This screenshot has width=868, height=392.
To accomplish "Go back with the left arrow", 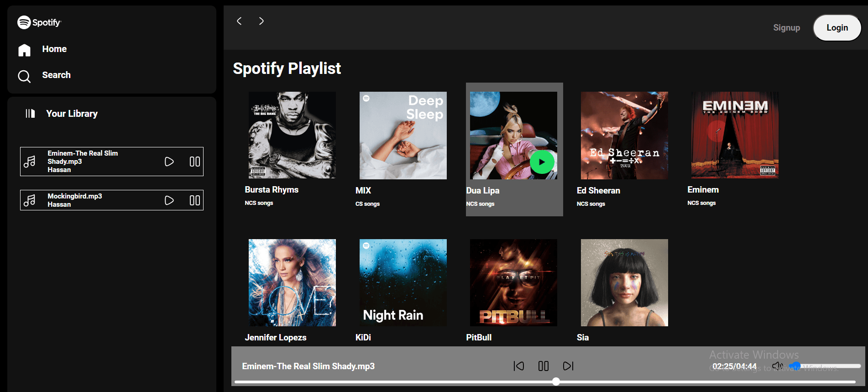I will tap(239, 21).
